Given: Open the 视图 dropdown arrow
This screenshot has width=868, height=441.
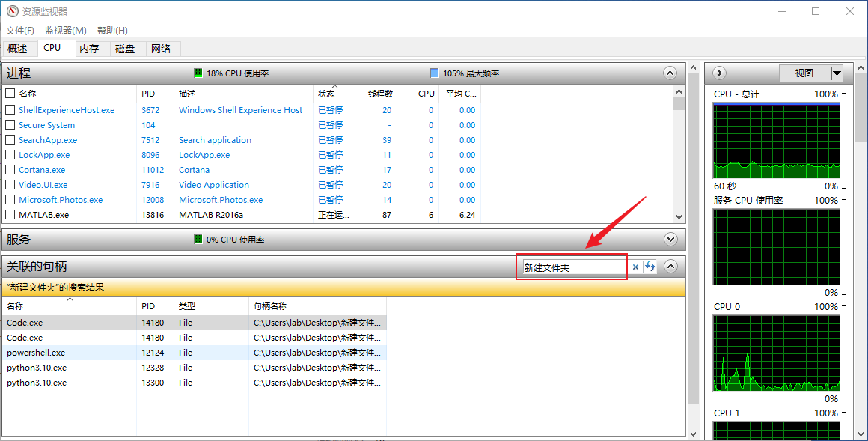Looking at the screenshot, I should click(x=837, y=73).
